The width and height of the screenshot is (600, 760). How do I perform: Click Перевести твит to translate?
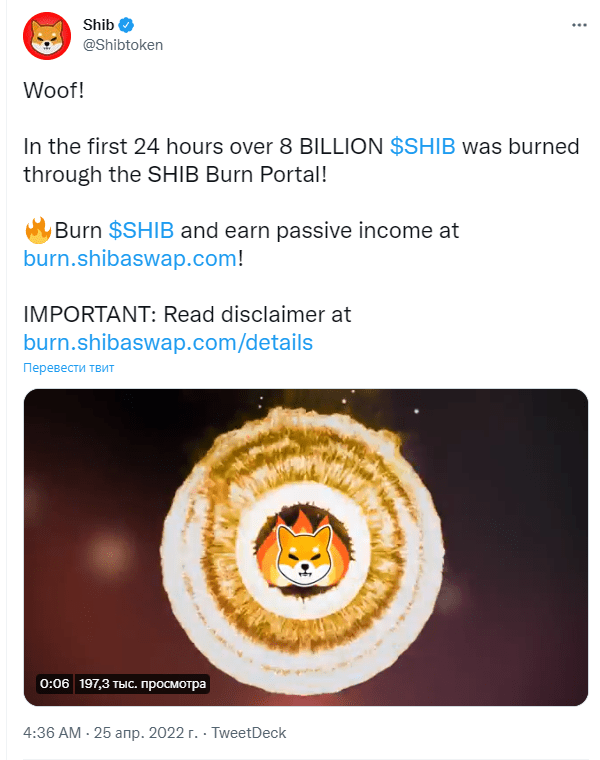coord(68,367)
